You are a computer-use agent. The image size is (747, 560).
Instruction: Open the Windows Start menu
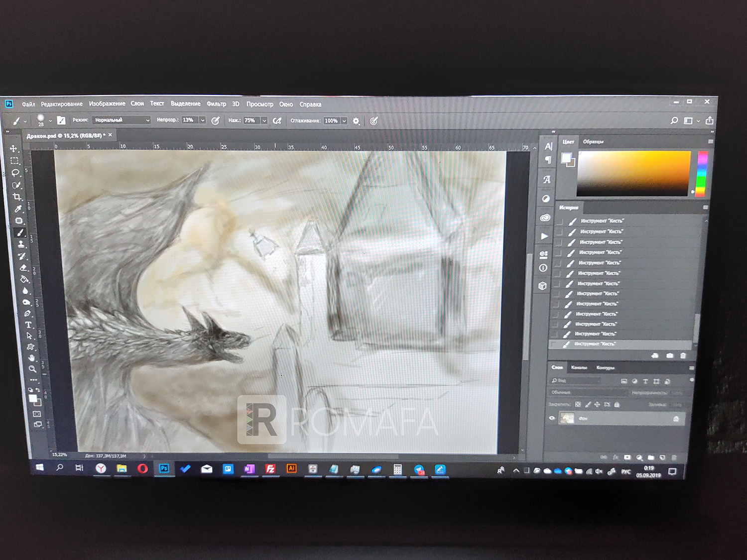pyautogui.click(x=39, y=467)
